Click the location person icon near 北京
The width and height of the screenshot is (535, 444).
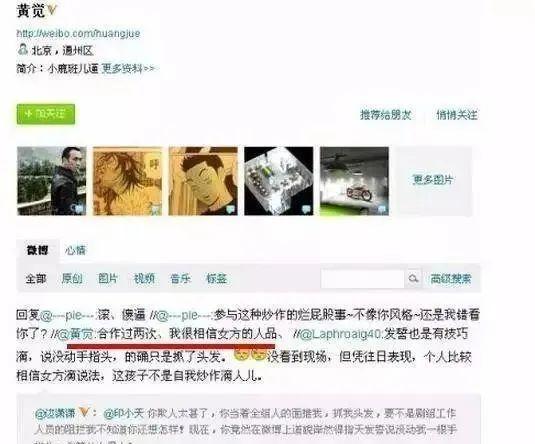[x=23, y=50]
